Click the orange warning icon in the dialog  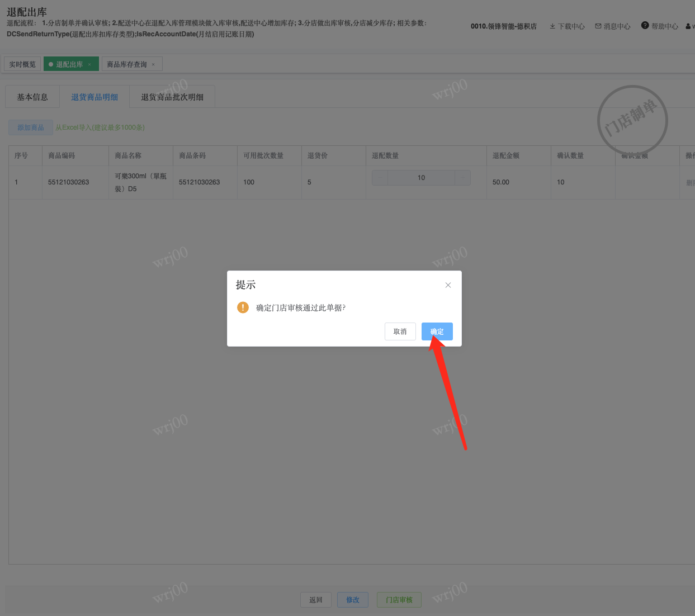[243, 307]
